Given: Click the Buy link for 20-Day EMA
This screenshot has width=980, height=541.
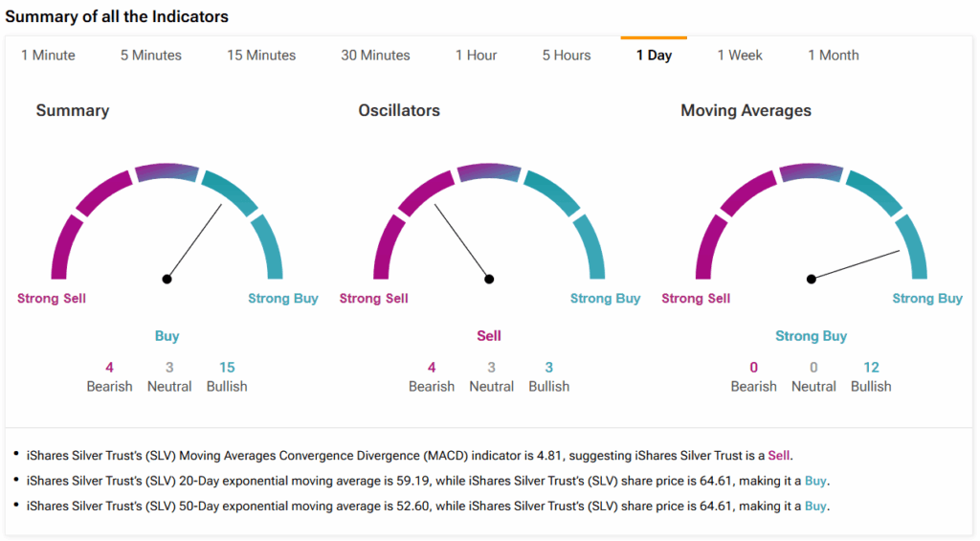Looking at the screenshot, I should (x=815, y=481).
